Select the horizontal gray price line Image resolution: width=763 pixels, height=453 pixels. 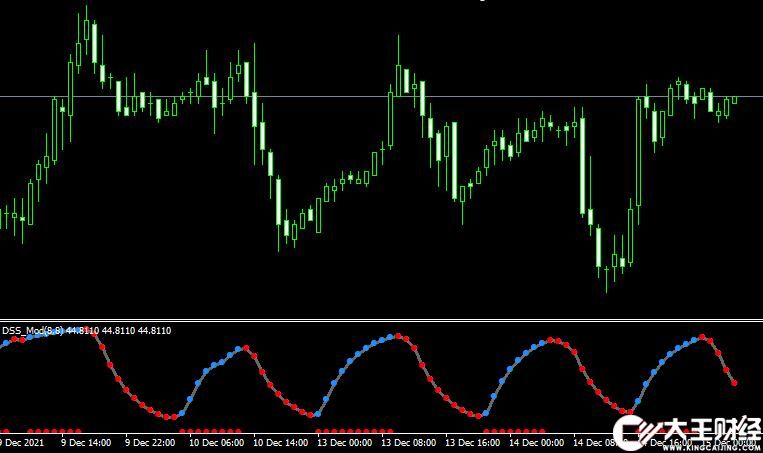point(382,96)
